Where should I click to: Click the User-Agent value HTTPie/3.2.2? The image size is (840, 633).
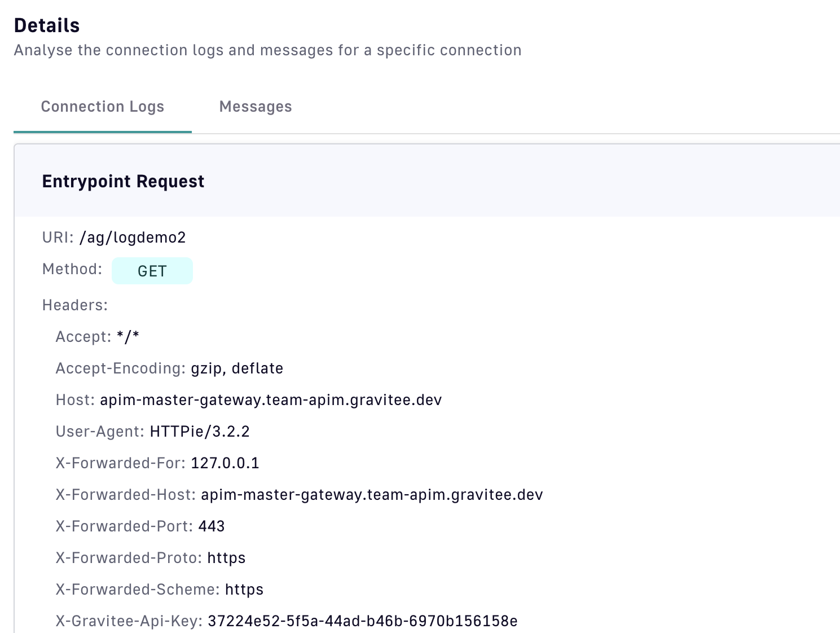pos(200,432)
